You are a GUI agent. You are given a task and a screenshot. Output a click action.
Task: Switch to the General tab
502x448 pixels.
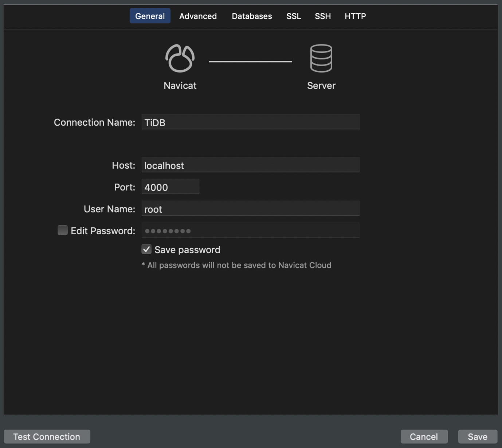click(150, 16)
